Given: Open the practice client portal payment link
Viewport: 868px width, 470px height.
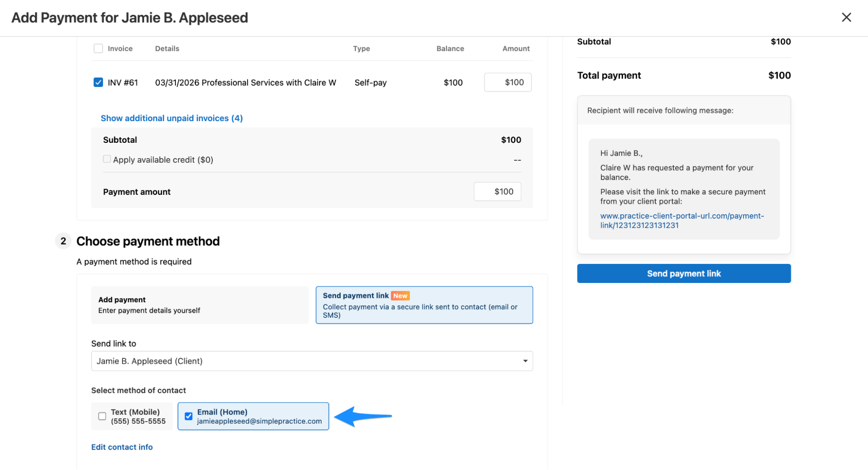Looking at the screenshot, I should tap(682, 220).
